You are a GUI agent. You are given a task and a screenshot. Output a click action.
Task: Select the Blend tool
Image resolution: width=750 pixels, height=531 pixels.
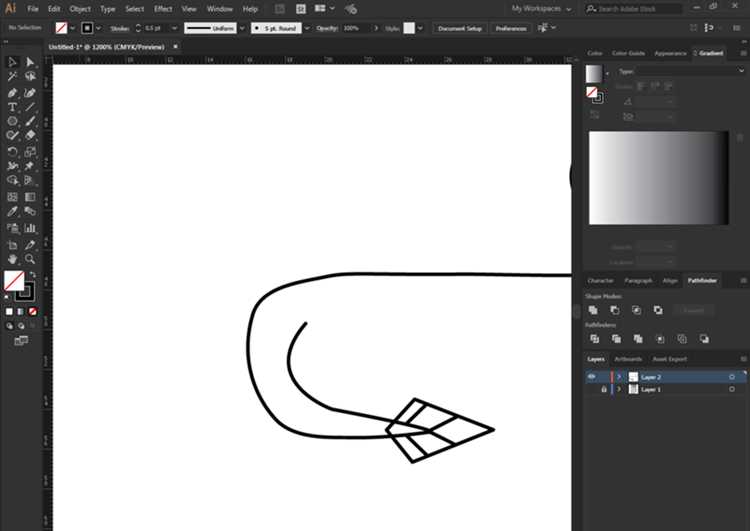coord(30,211)
